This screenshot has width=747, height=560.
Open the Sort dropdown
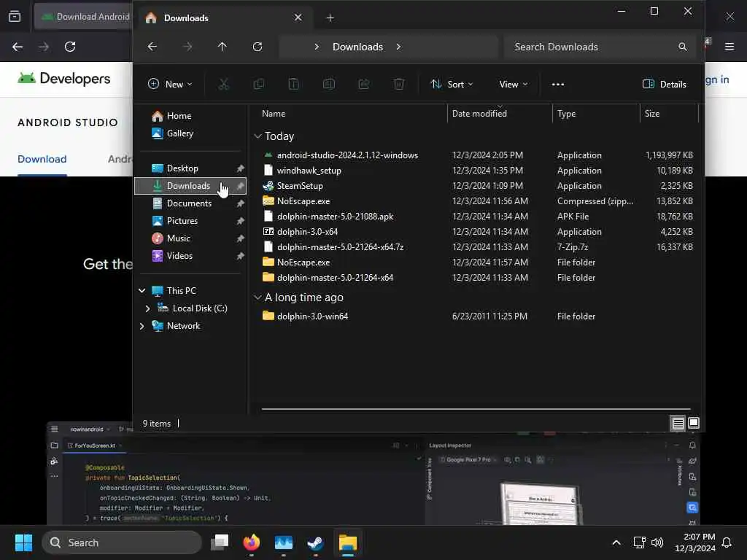click(452, 85)
